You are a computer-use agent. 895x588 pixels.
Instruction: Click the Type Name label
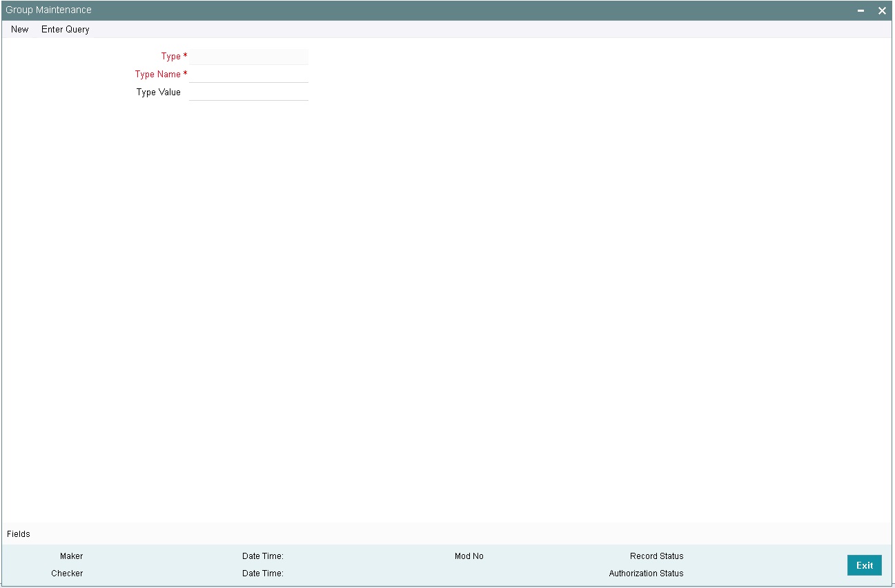(158, 75)
